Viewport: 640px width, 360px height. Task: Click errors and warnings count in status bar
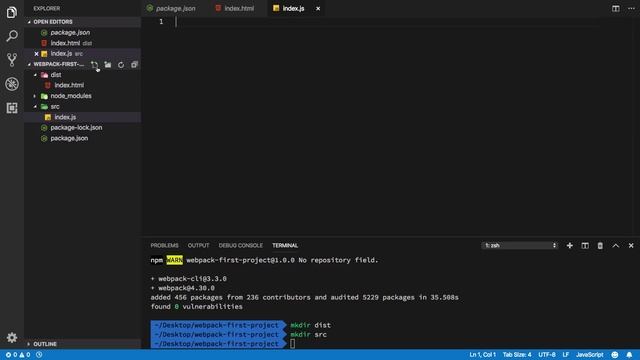click(18, 355)
